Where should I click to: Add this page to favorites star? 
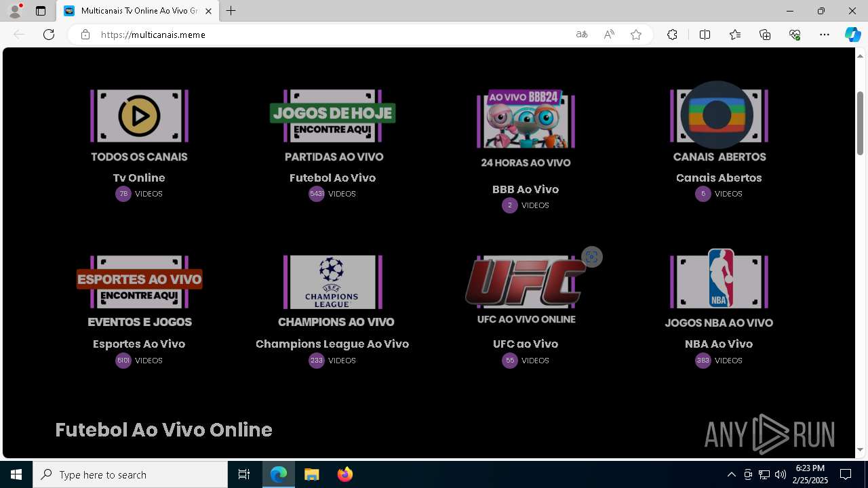636,35
